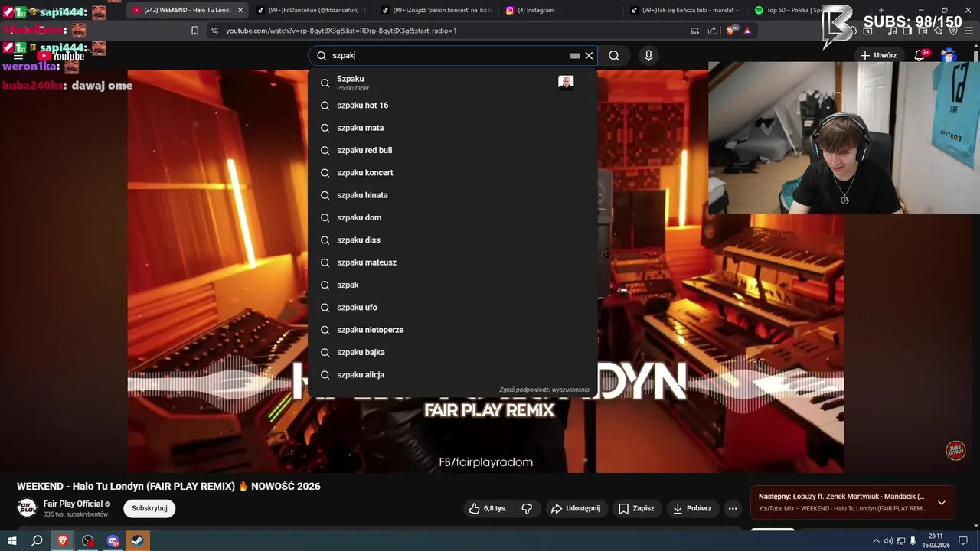
Task: Close the WEEKEND YouTube tab
Action: [x=240, y=10]
